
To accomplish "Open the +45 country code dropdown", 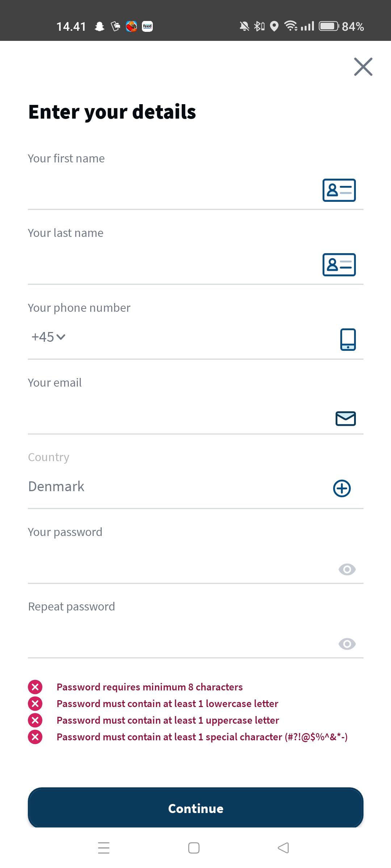I will point(48,337).
